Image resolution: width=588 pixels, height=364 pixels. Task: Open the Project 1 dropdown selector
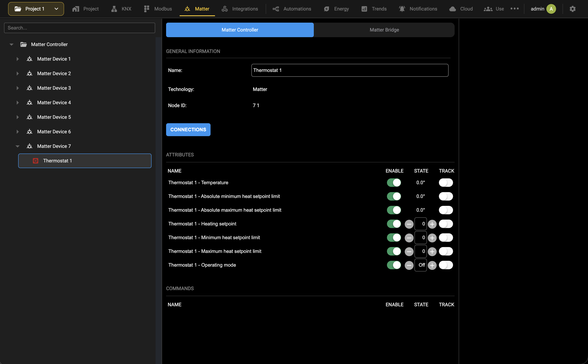36,9
